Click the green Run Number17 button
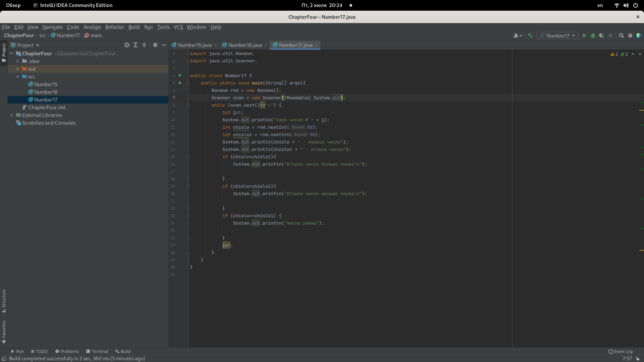 point(584,36)
